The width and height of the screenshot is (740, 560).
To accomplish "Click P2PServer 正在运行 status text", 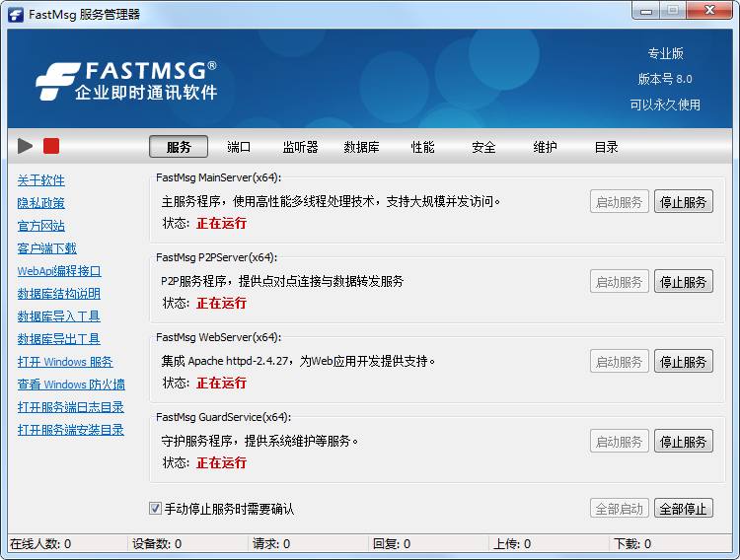I will click(221, 303).
